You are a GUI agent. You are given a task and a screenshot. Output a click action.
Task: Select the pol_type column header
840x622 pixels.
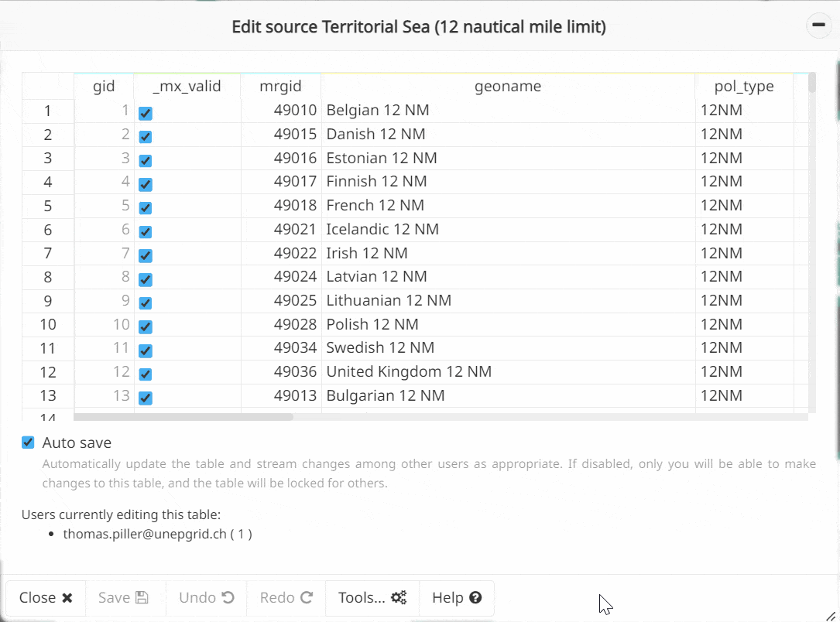coord(743,86)
